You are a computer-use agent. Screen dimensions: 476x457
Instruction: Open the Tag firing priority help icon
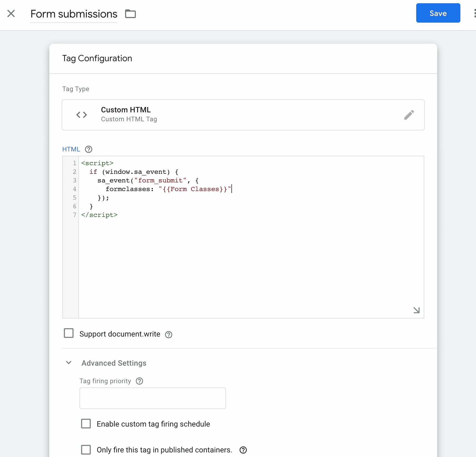(140, 381)
